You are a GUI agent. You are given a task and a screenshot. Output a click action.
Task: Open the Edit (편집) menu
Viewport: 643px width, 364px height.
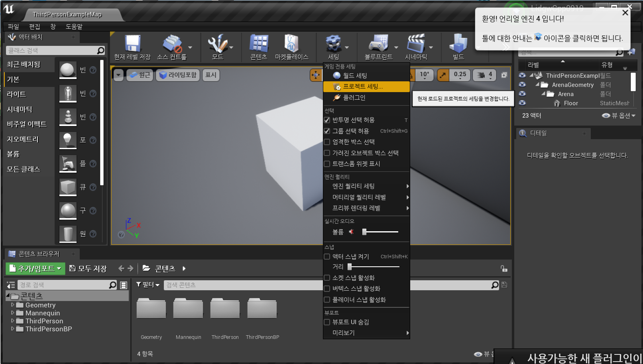[35, 27]
